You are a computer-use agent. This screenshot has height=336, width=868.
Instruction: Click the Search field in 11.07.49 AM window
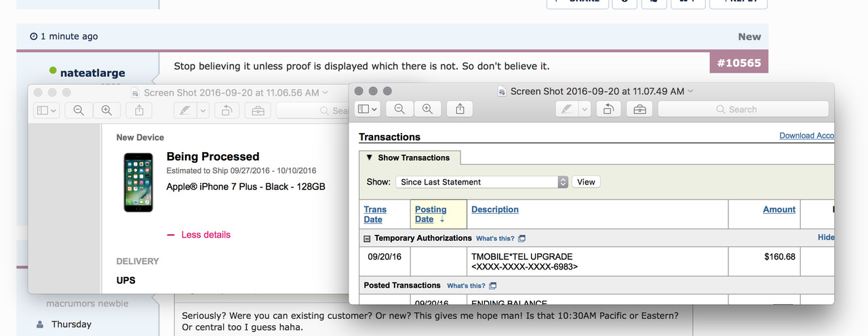point(743,109)
